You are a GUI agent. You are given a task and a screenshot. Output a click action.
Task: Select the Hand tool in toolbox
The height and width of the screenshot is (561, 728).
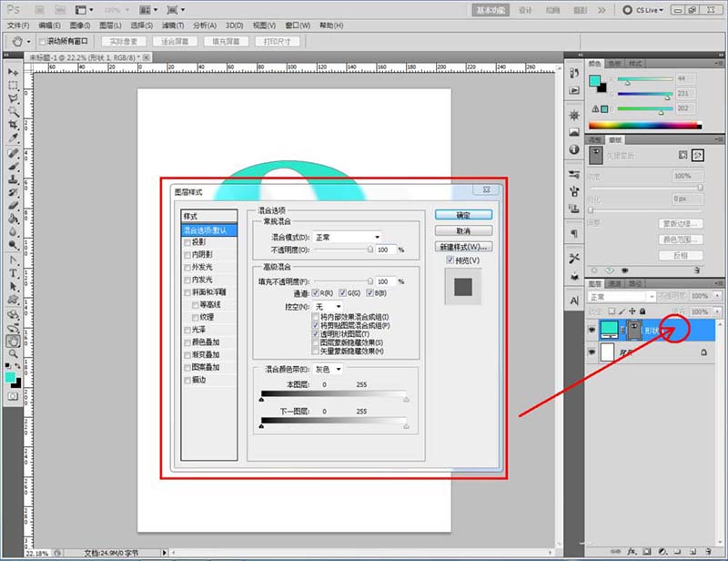coord(13,342)
